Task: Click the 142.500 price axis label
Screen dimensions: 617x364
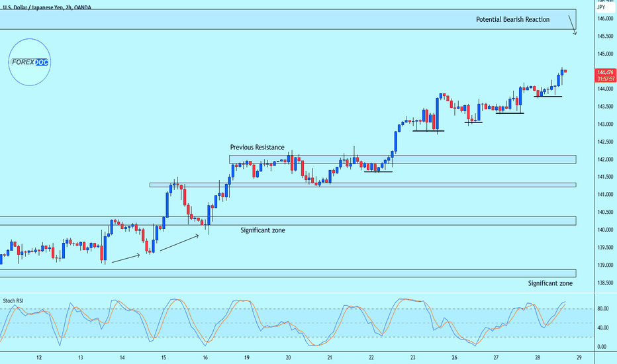Action: [x=605, y=142]
